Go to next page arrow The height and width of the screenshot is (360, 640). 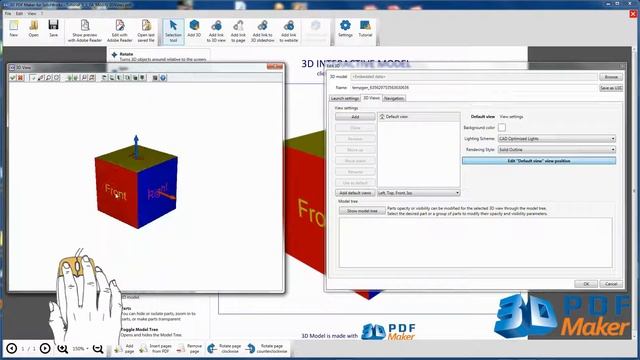click(x=45, y=349)
